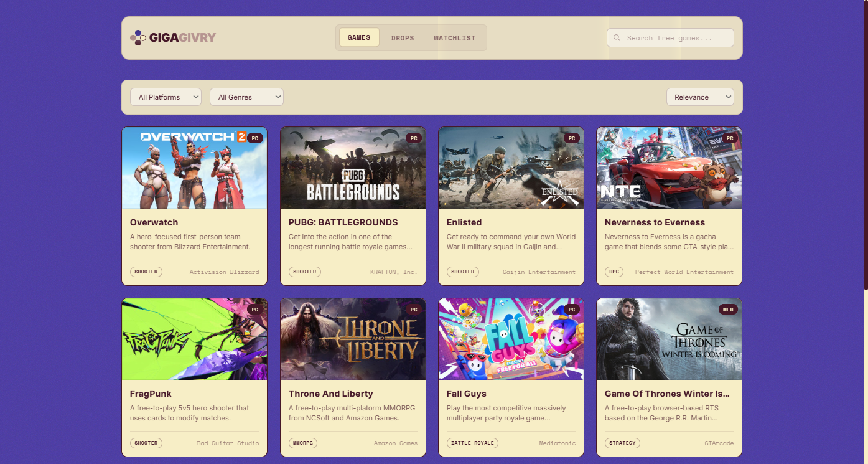
Task: Click the Bad Guitar Studio publisher name
Action: [x=228, y=443]
